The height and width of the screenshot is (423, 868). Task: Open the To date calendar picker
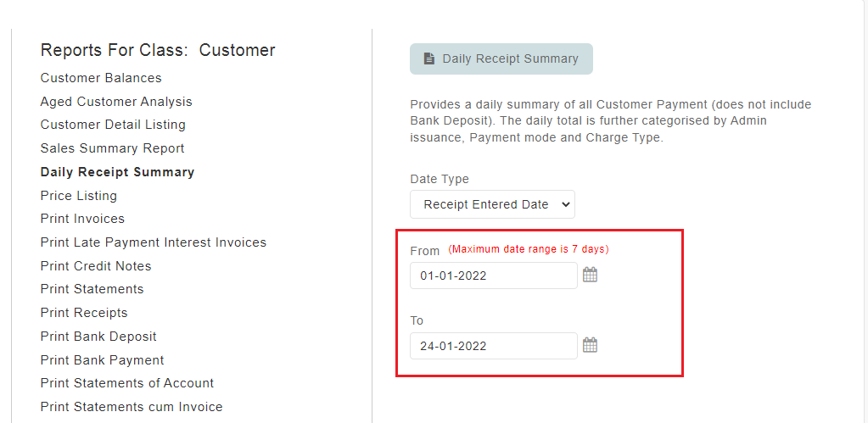590,345
